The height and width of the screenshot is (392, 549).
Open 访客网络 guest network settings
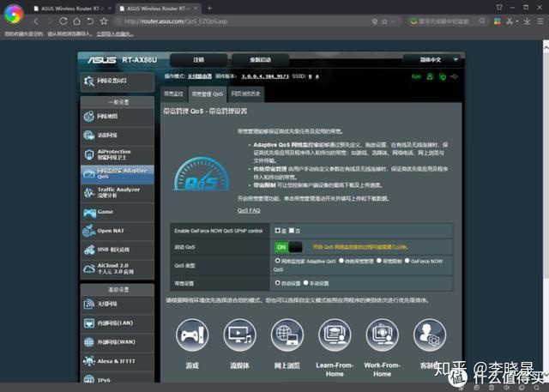pyautogui.click(x=117, y=136)
